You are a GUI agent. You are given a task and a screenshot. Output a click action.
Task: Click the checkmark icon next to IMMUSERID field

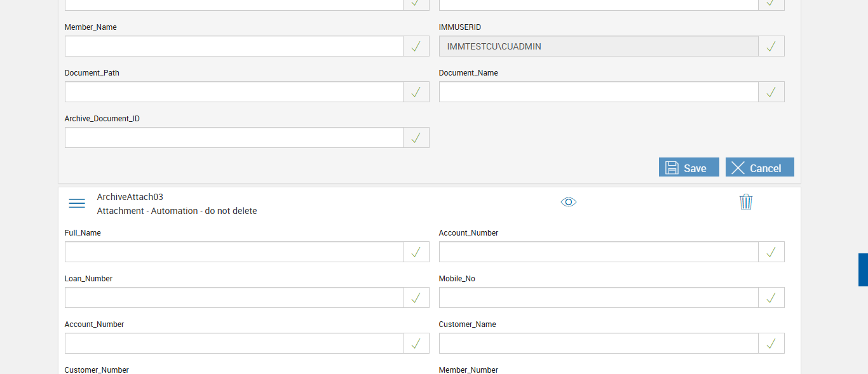point(771,46)
